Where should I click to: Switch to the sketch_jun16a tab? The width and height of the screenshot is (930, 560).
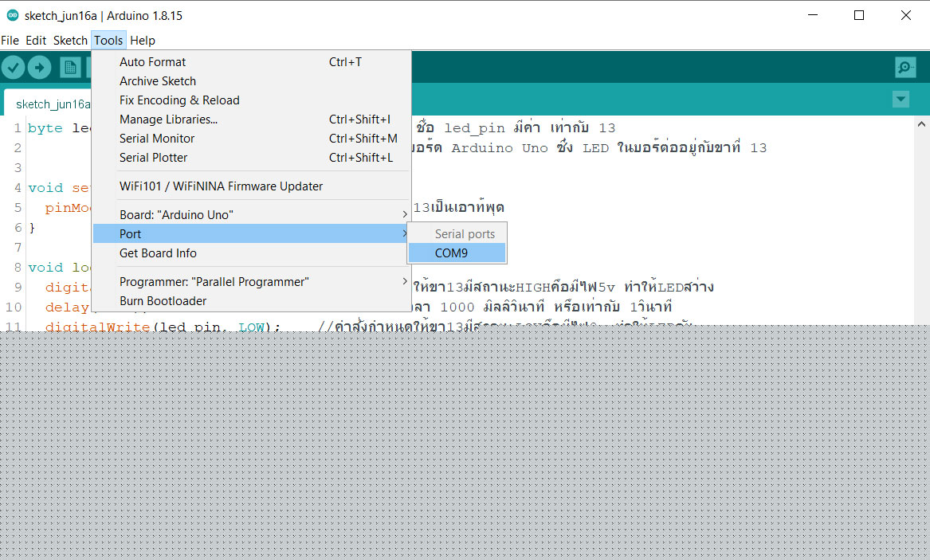(53, 104)
